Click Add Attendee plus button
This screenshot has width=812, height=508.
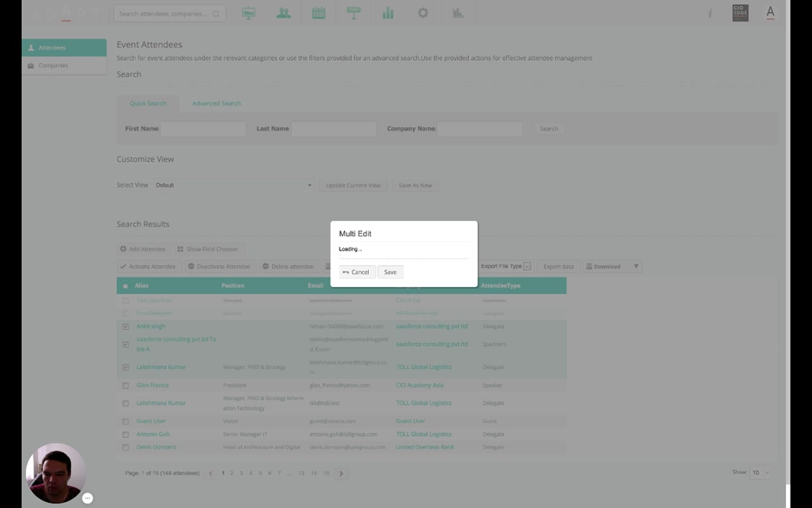(143, 249)
